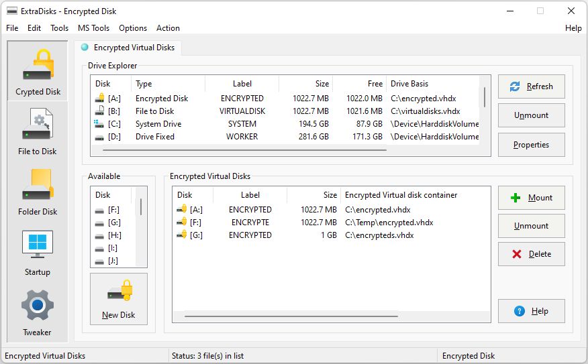The width and height of the screenshot is (588, 364).
Task: Open Properties for selected drive
Action: [x=531, y=145]
